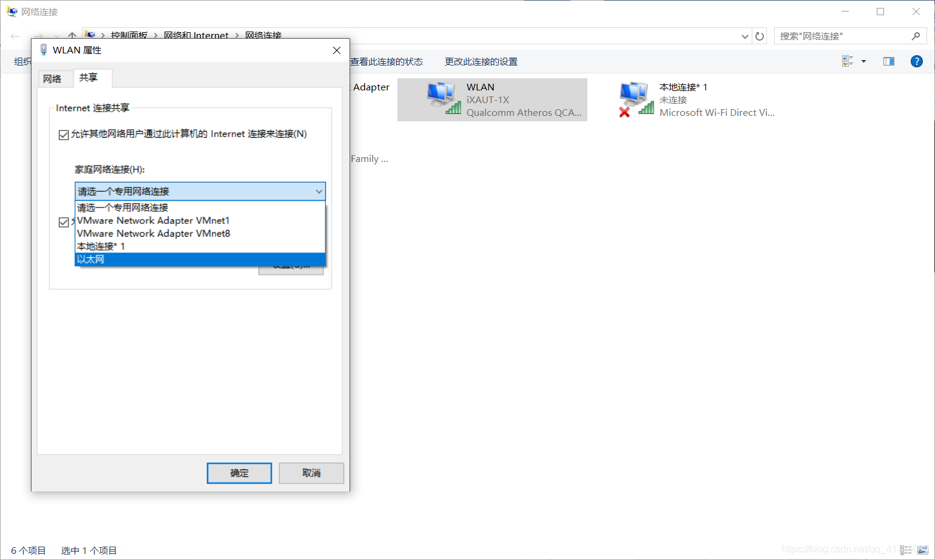935x560 pixels.
Task: Collapse the 家庭网络连接 combo box arrow
Action: [319, 192]
